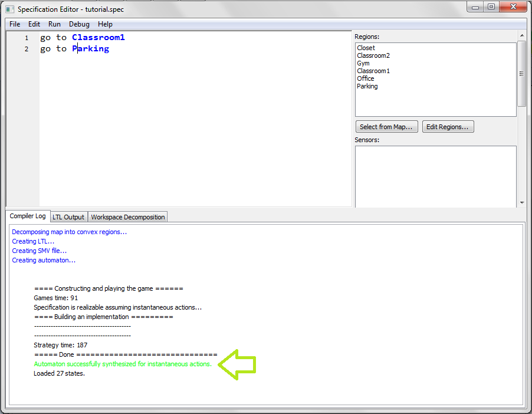Switch to the LTL Output tab
Image resolution: width=532 pixels, height=414 pixels.
tap(68, 217)
